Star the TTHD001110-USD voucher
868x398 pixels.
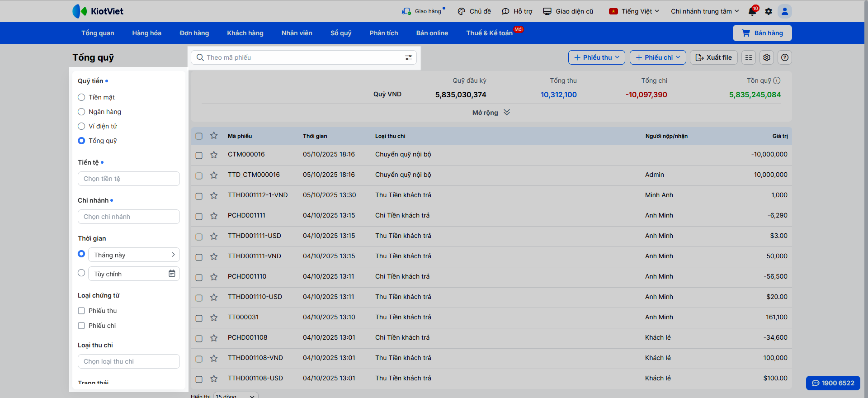214,297
